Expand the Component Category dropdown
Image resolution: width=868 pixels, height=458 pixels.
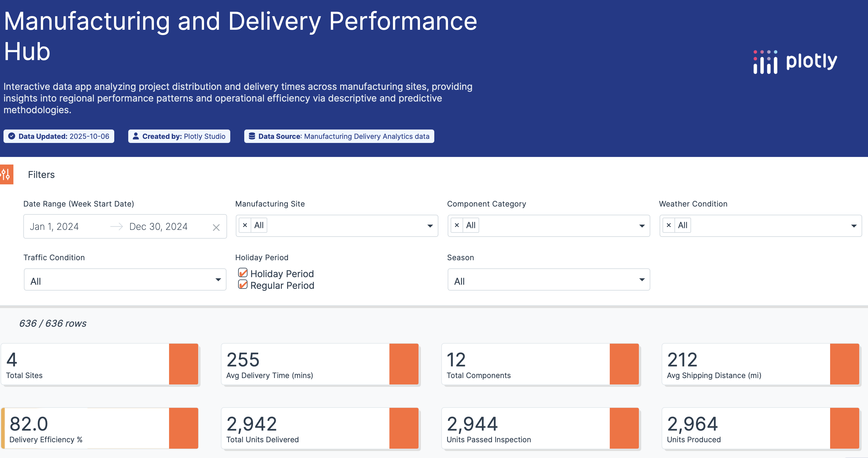tap(642, 225)
